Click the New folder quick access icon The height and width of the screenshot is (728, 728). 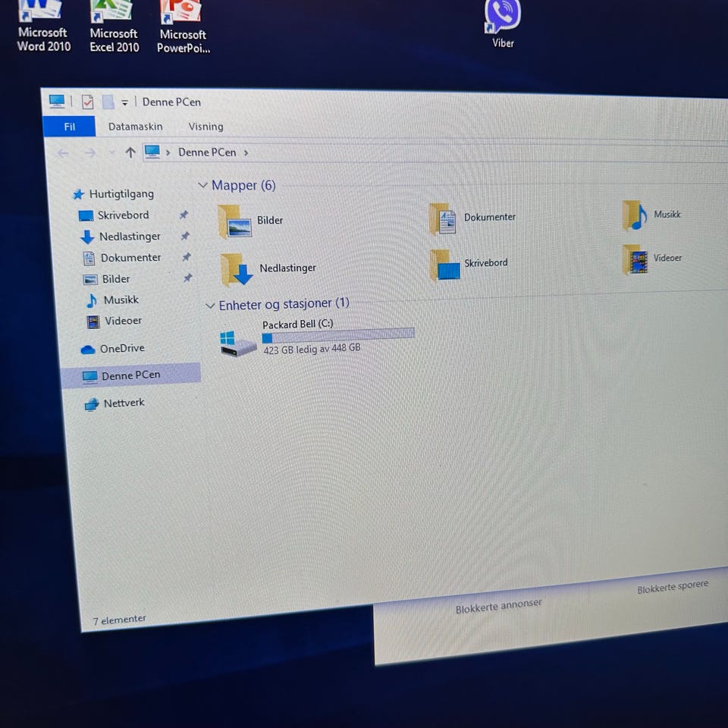(108, 102)
